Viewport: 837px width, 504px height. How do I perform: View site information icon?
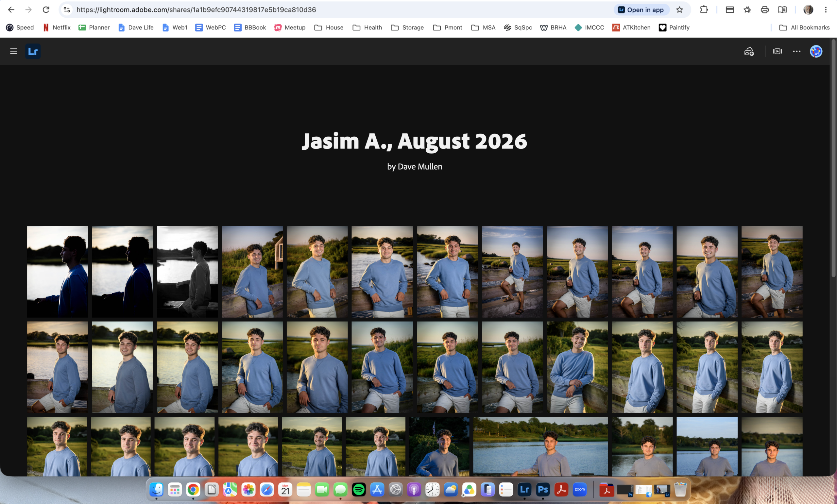coord(67,10)
